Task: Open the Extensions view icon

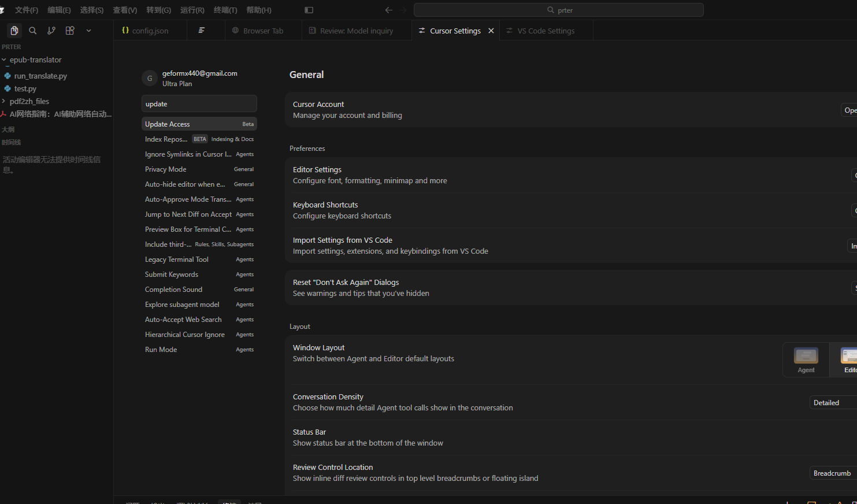Action: pos(70,31)
